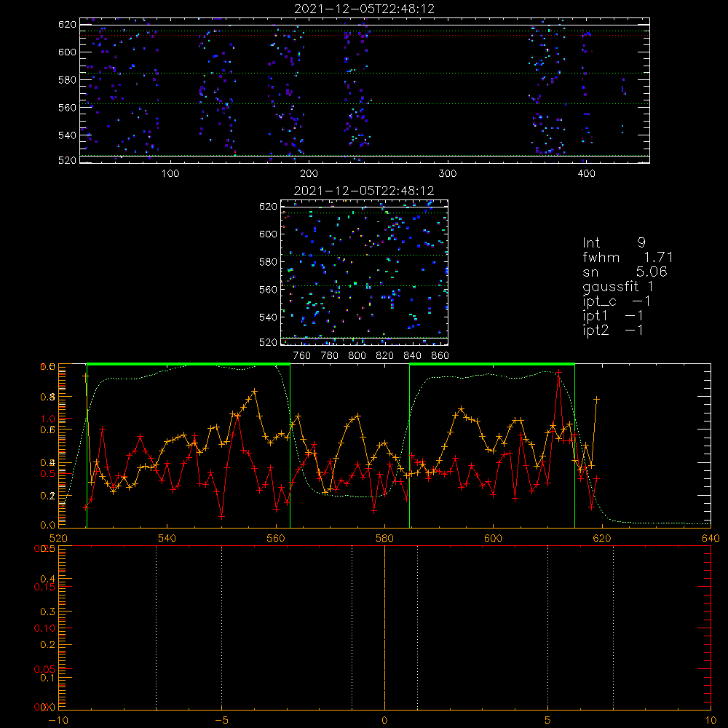
Task: Click red y-axis label 1.0 on profile plot
Action: coord(48,419)
